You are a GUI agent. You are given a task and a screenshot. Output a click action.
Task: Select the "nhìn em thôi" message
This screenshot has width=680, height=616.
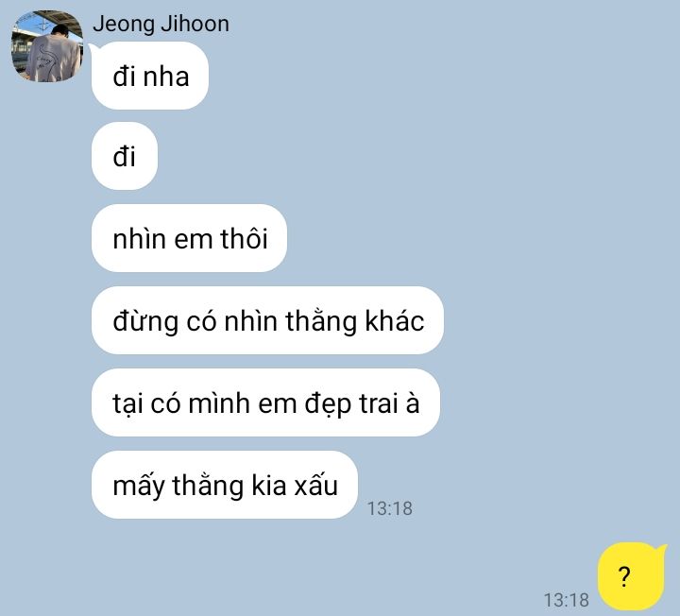tap(189, 238)
